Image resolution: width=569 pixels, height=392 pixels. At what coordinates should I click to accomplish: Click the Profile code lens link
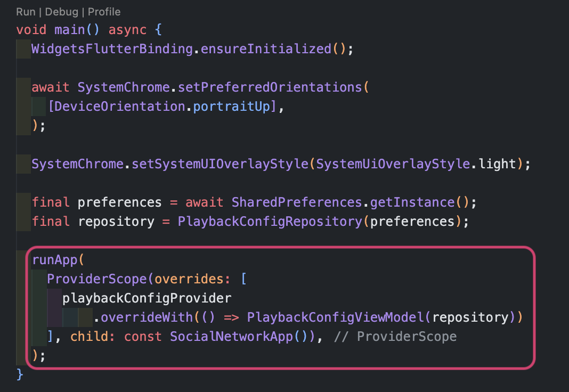tap(104, 12)
